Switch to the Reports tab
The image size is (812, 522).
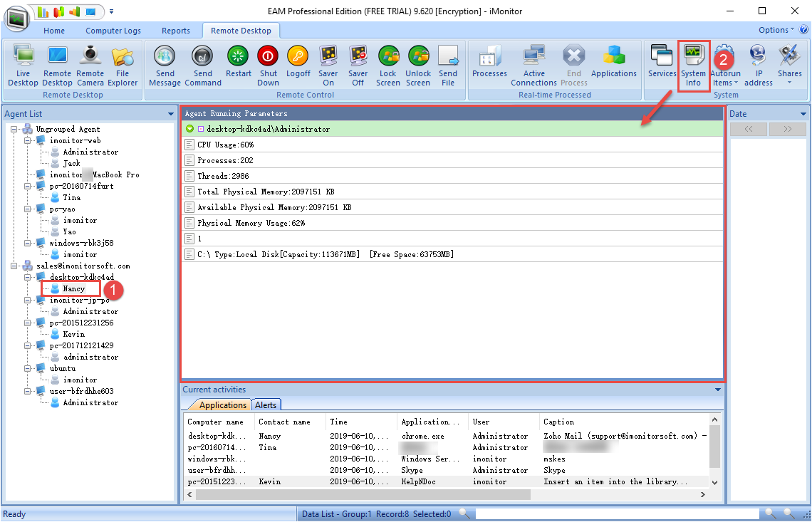175,31
